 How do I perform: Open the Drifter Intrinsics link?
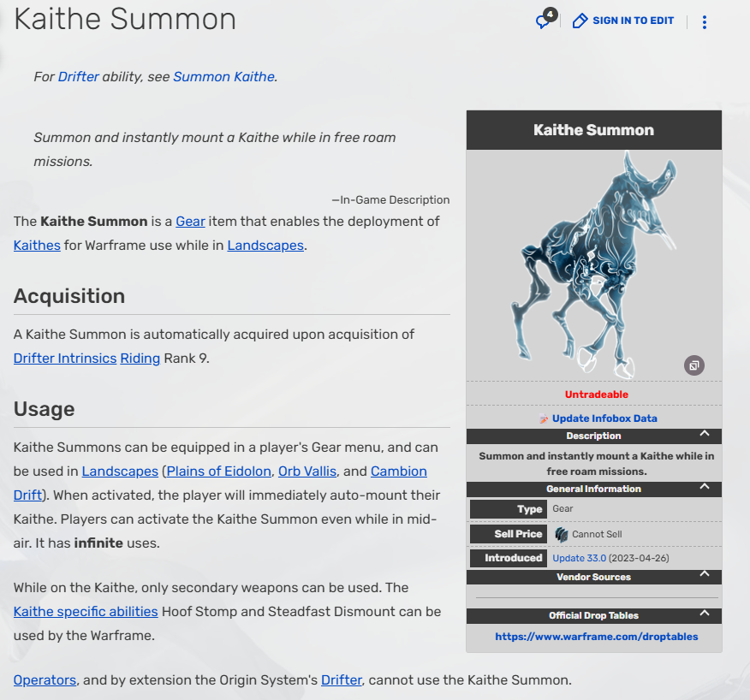pos(65,359)
